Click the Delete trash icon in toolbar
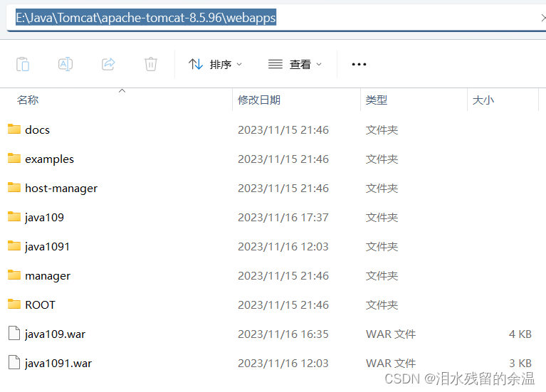This screenshot has height=392, width=546. (151, 64)
